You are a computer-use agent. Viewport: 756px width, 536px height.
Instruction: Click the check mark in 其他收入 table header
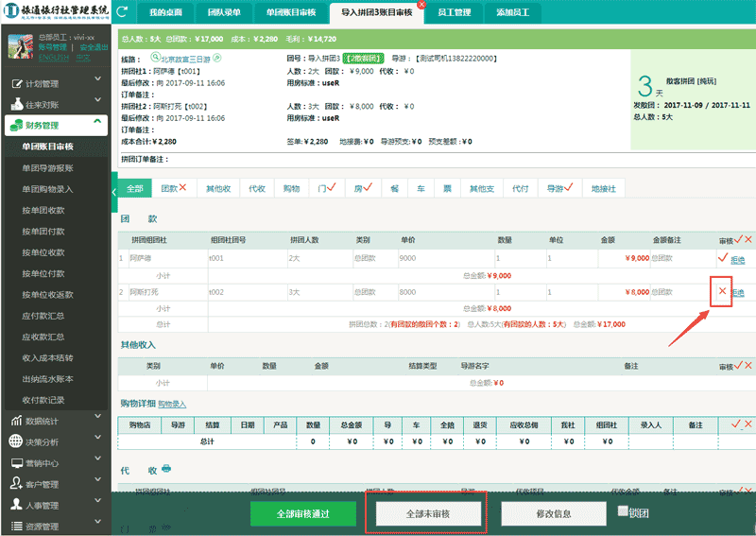click(x=738, y=365)
